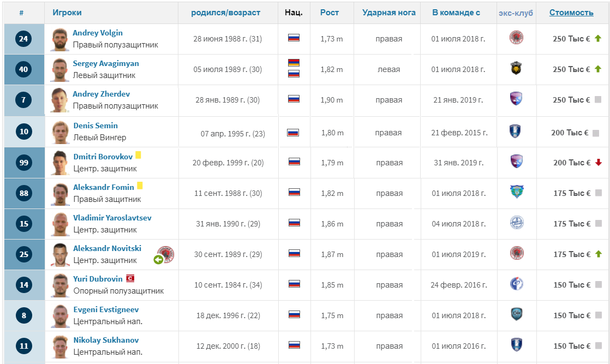Click the red down arrow for Dmitri Borovkov

598,163
